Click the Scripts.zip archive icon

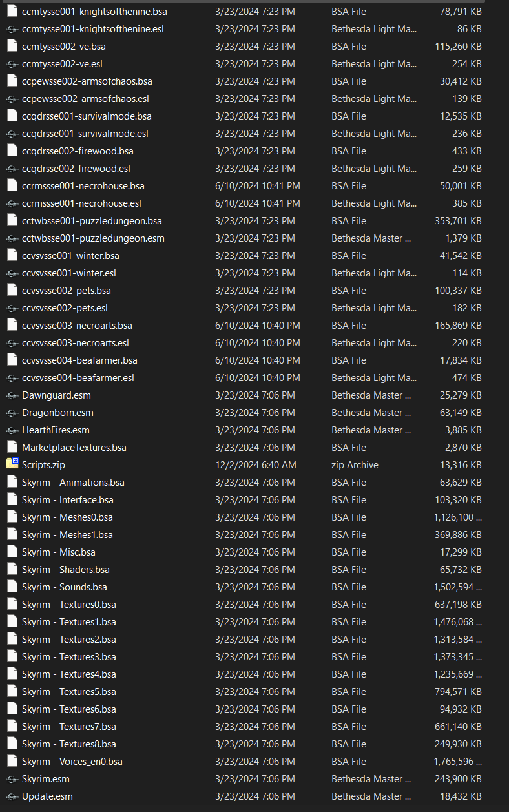tap(12, 464)
